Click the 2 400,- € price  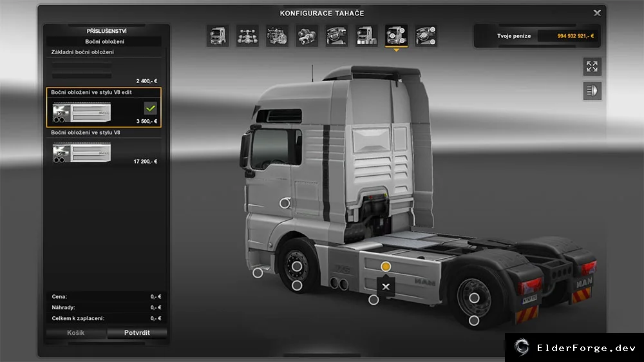point(147,81)
